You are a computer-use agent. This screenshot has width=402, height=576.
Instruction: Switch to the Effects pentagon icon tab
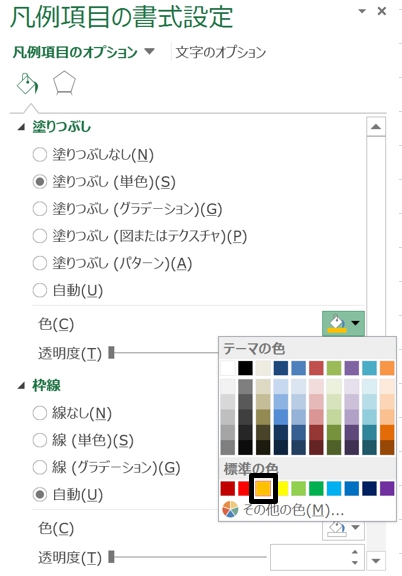pos(64,83)
